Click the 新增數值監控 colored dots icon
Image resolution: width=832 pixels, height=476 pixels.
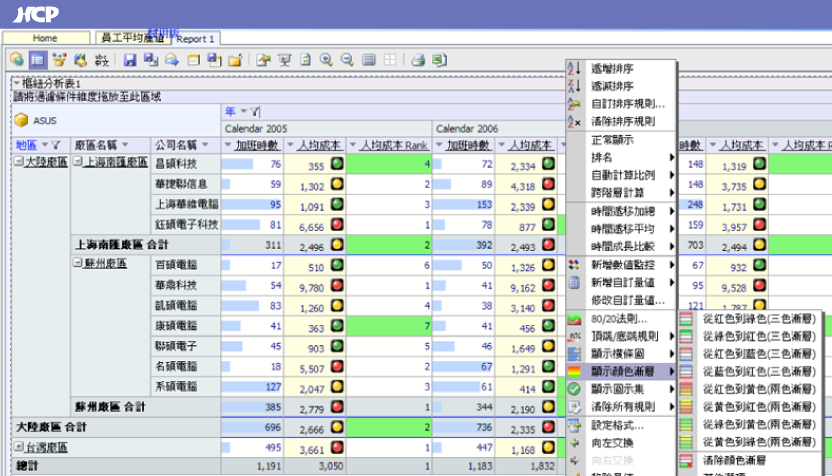(575, 264)
